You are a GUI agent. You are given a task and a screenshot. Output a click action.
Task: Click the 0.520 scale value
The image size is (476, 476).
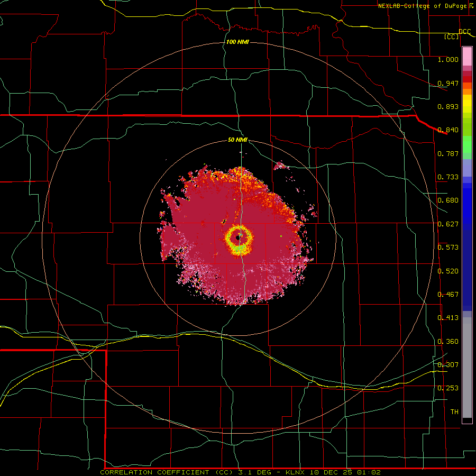click(448, 271)
